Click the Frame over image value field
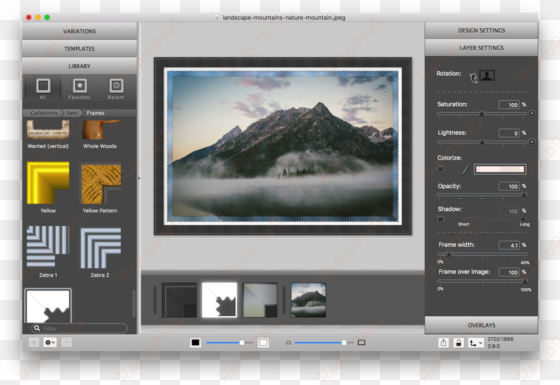This screenshot has width=560, height=385. tap(509, 272)
